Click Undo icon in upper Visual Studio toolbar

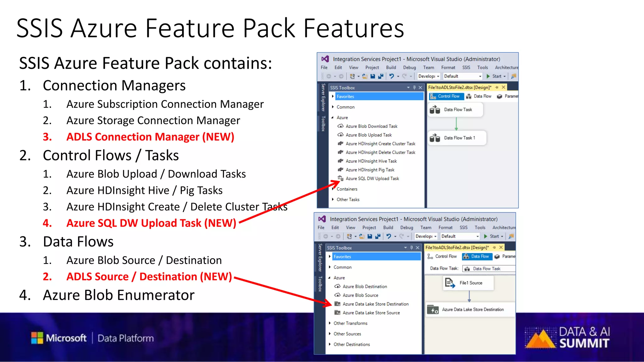tap(391, 76)
